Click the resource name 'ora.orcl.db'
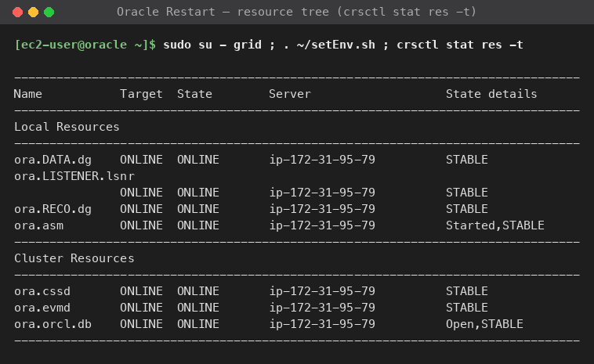This screenshot has width=594, height=364. click(53, 324)
